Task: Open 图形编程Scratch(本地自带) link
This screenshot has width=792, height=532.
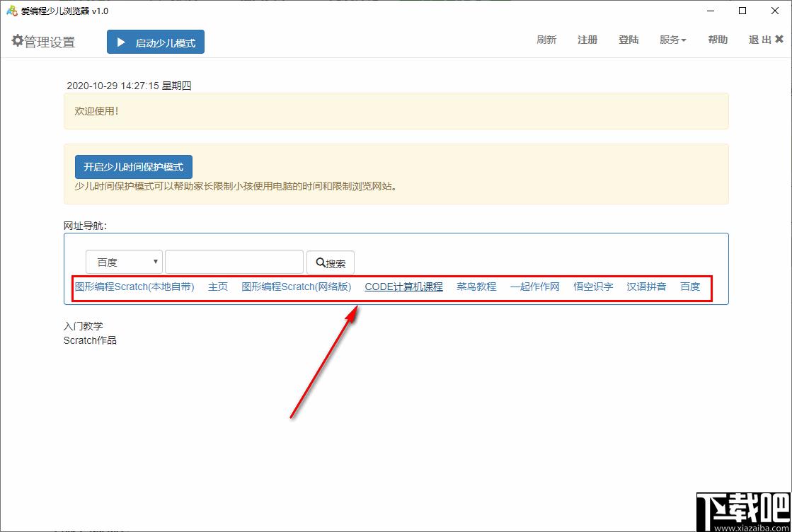Action: coord(134,287)
